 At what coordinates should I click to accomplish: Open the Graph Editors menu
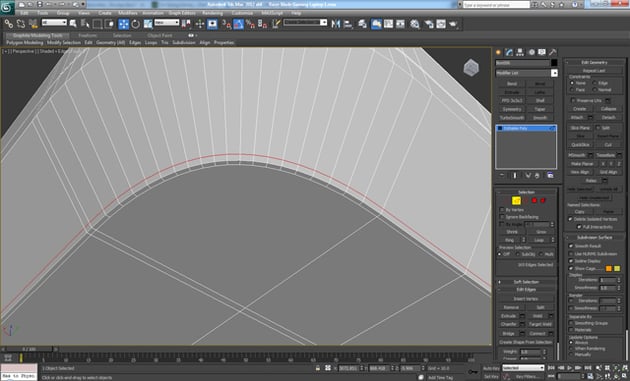[182, 13]
